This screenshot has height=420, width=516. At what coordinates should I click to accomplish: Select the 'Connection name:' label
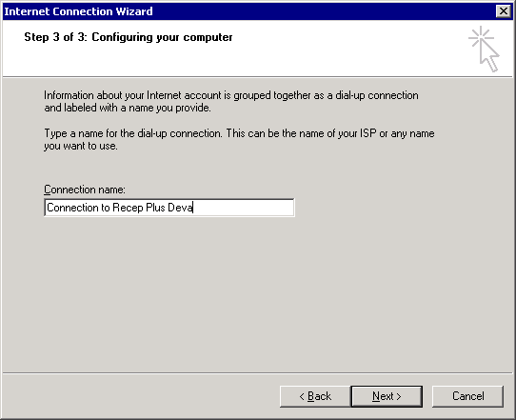pos(85,190)
